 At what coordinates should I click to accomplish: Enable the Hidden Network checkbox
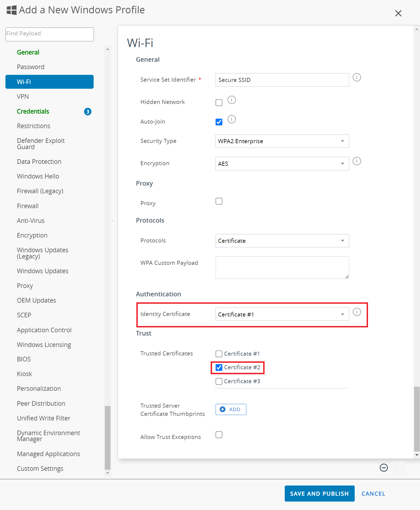(x=219, y=103)
